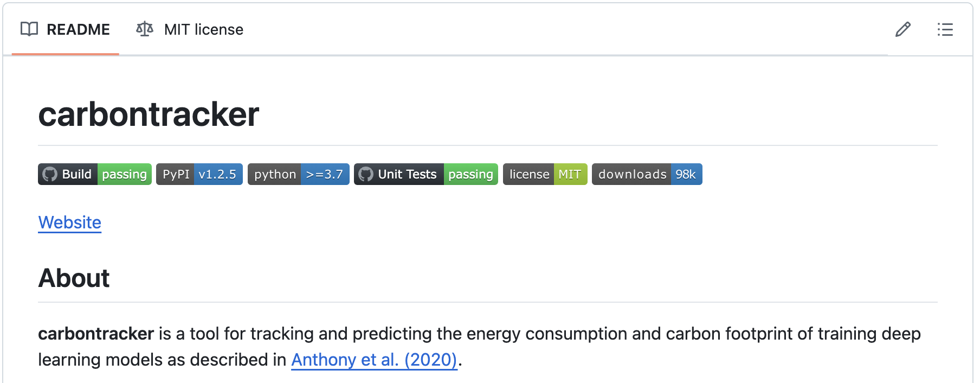Viewport: 980px width, 383px height.
Task: Click the scales icon beside MIT license
Action: coord(143,29)
